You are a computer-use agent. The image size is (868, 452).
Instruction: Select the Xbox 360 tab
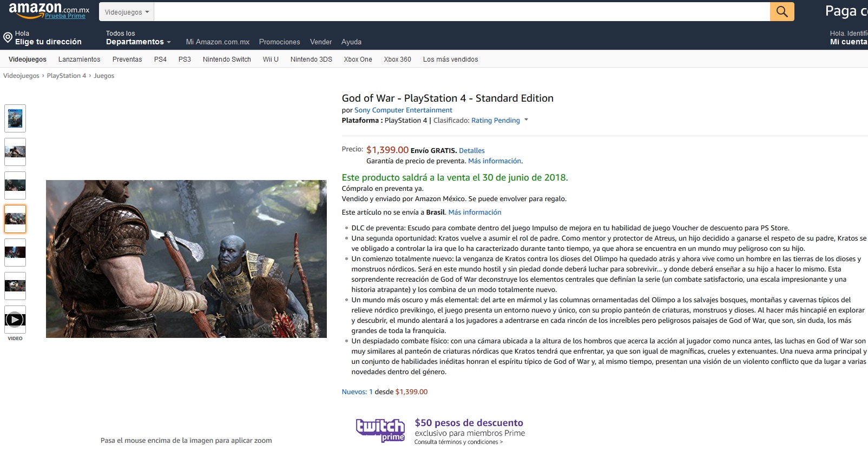(x=397, y=59)
